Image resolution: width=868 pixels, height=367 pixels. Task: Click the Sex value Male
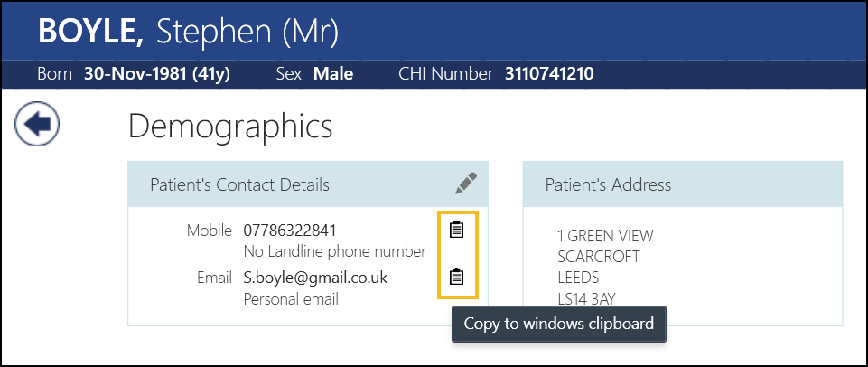(x=333, y=74)
